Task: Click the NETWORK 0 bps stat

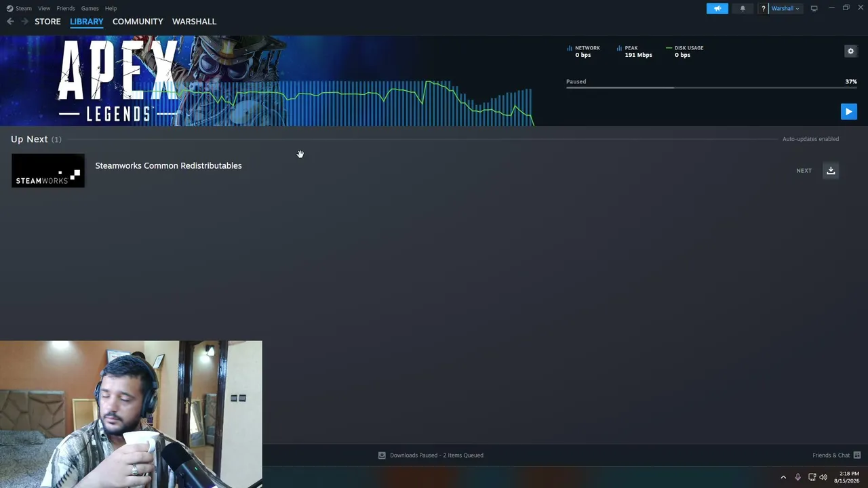Action: coord(583,52)
